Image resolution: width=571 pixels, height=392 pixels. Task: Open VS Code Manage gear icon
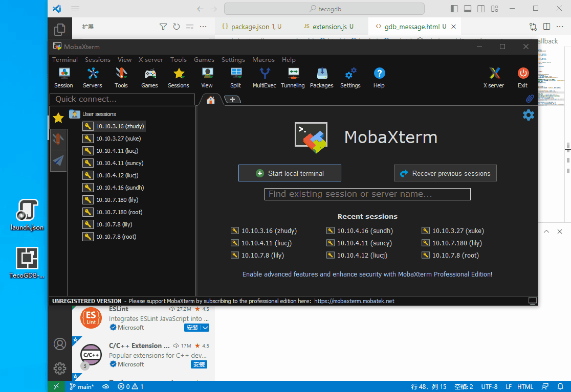click(x=60, y=368)
